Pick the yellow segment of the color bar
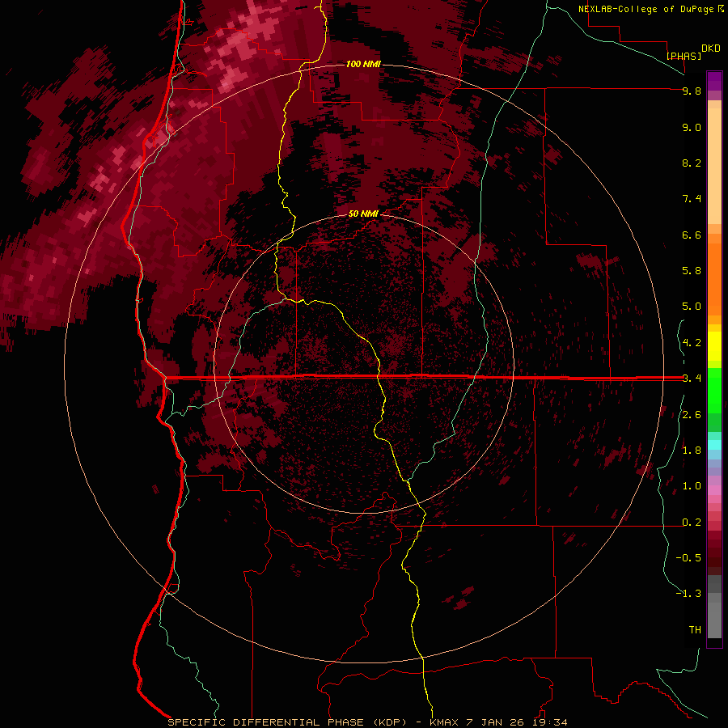Screen dimensions: 728x728 coord(714,346)
